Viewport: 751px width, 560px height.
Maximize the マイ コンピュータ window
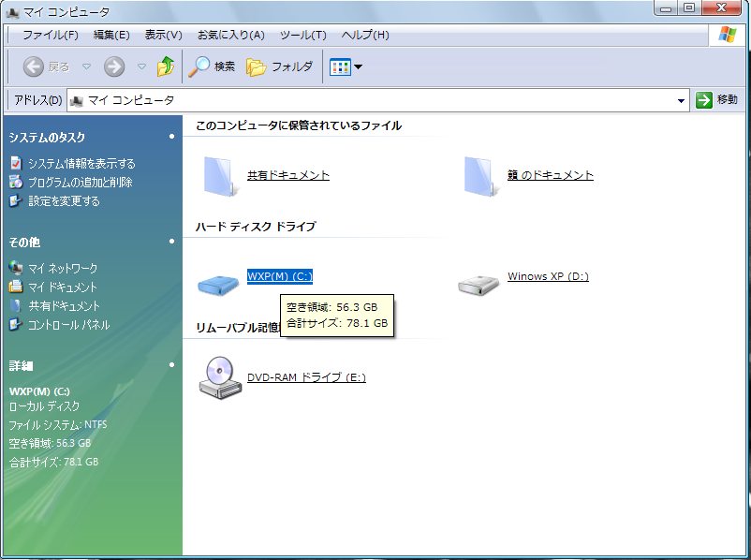pyautogui.click(x=689, y=7)
